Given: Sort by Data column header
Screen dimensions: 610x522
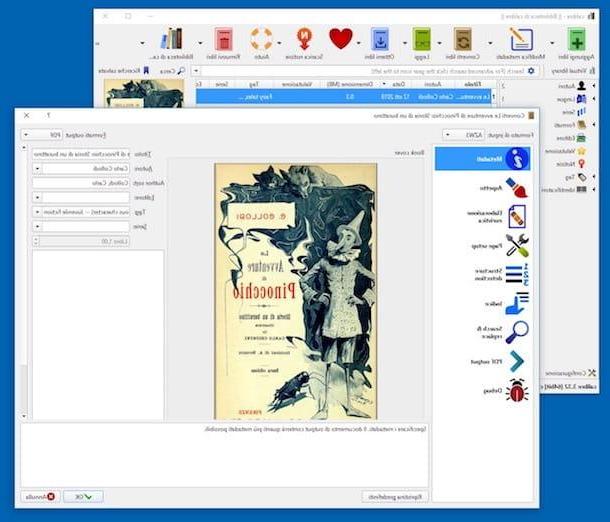Looking at the screenshot, I should (x=399, y=84).
